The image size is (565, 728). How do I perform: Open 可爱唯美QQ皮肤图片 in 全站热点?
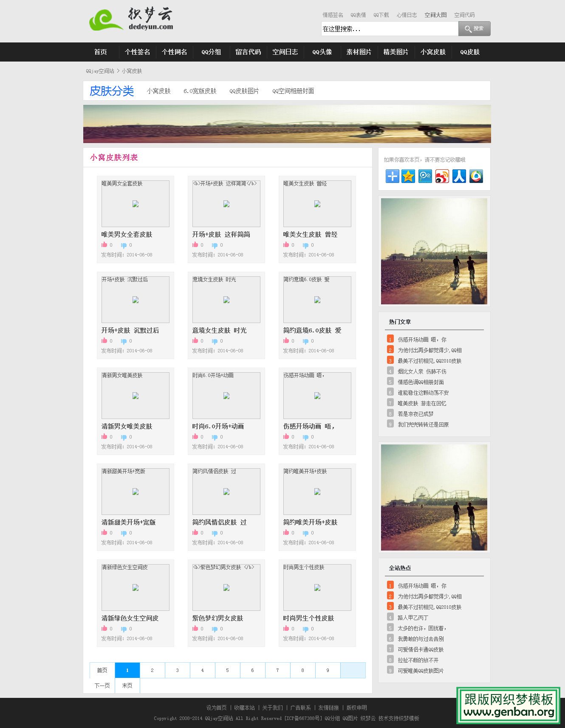tap(421, 671)
